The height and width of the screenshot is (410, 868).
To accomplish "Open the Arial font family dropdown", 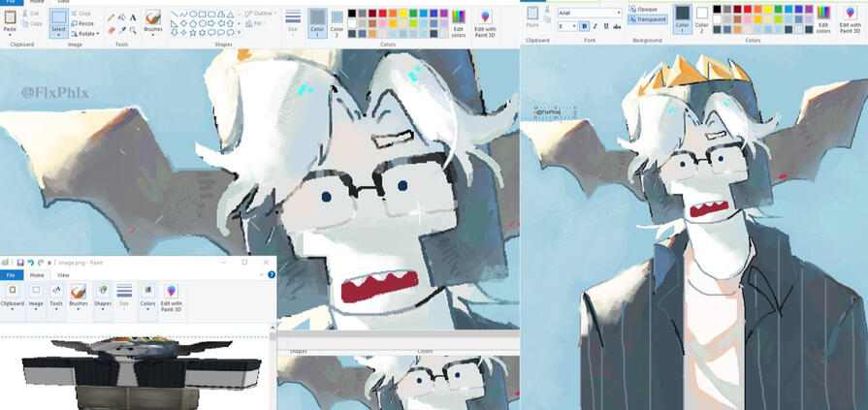I will [589, 13].
